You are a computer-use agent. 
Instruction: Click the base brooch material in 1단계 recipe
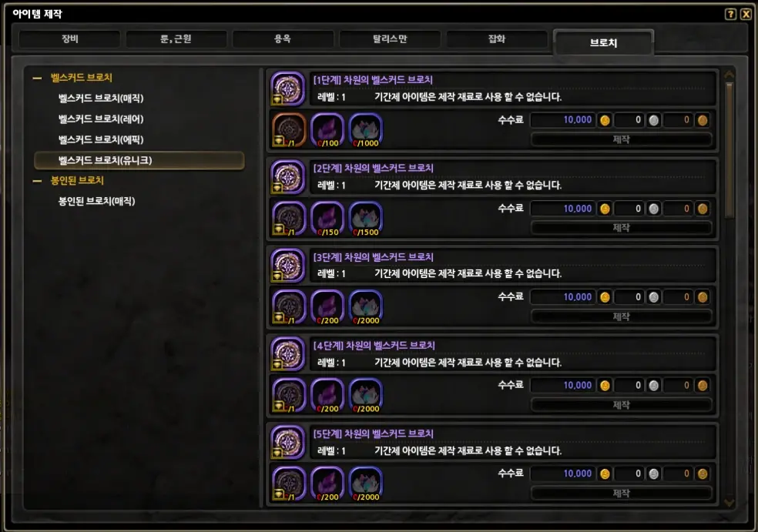click(289, 129)
